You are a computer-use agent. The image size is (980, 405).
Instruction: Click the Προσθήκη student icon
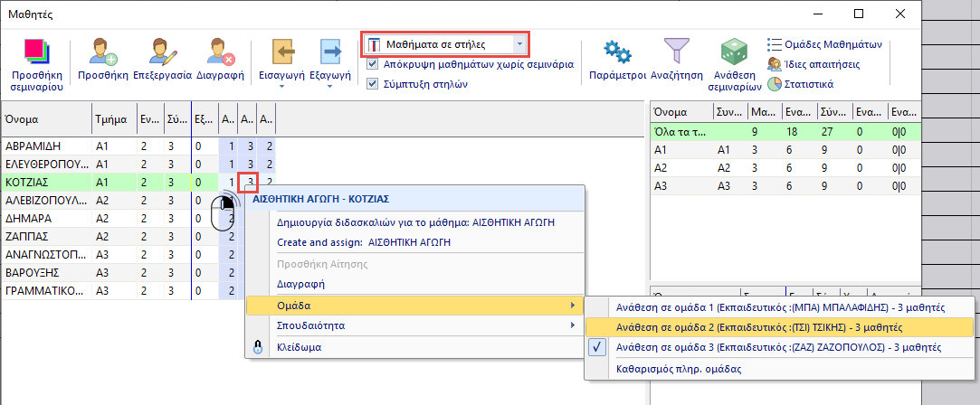101,52
